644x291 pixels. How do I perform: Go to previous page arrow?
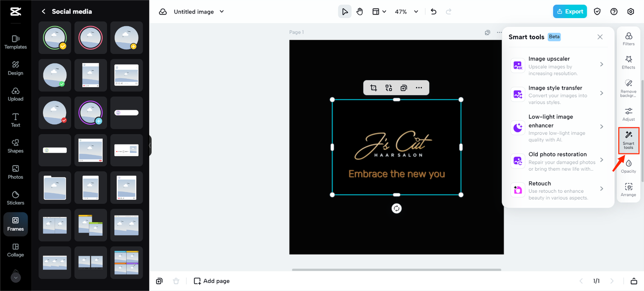[581, 281]
